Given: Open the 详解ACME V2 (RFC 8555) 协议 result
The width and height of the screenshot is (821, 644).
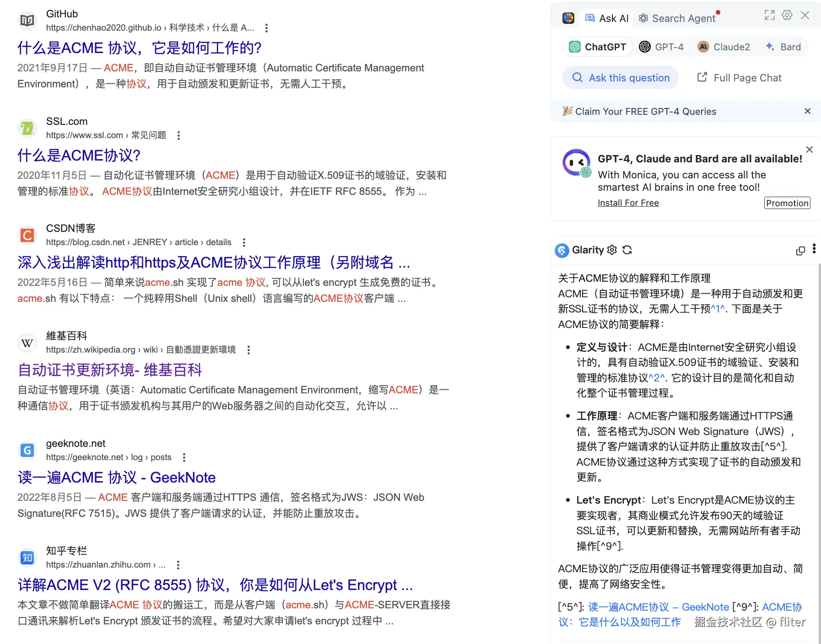Looking at the screenshot, I should tap(215, 585).
